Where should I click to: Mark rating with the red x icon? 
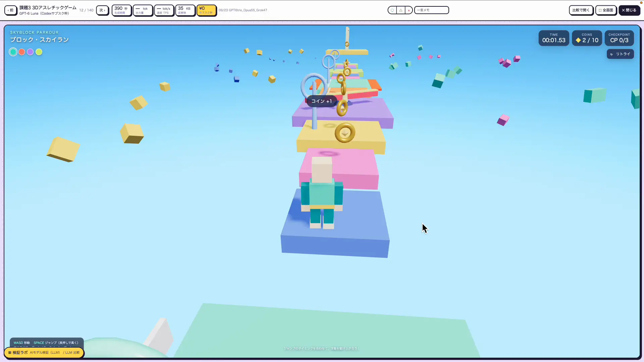[409, 10]
